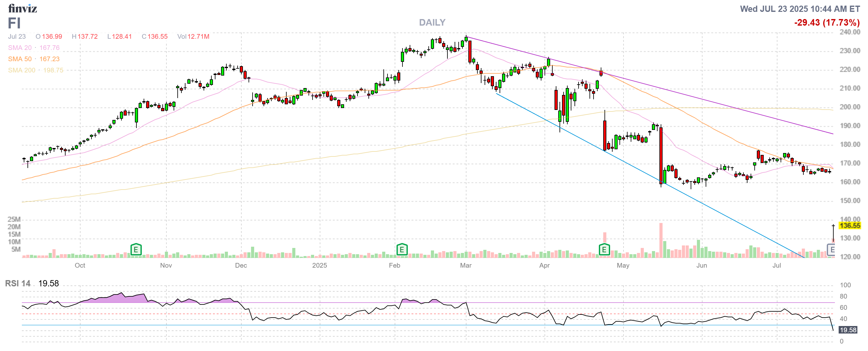Screen dimensions: 868x351
Task: Click the finviz logo
Action: pos(22,8)
